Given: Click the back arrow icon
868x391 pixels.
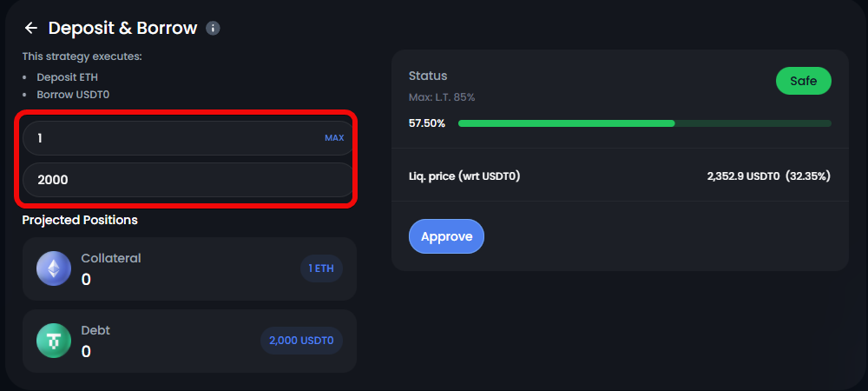Looking at the screenshot, I should coord(31,28).
